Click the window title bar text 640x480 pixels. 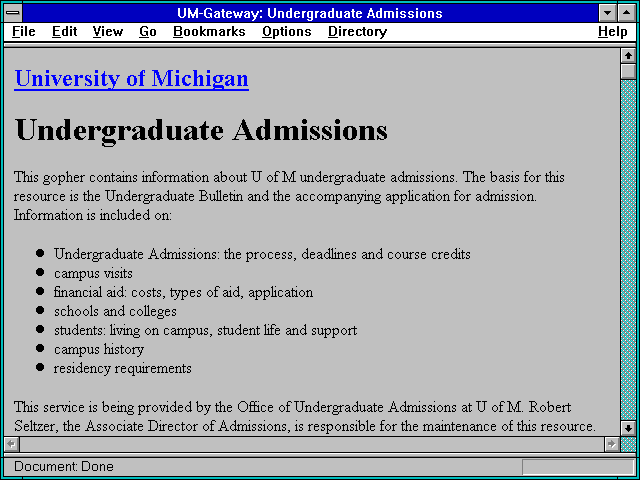pyautogui.click(x=310, y=13)
